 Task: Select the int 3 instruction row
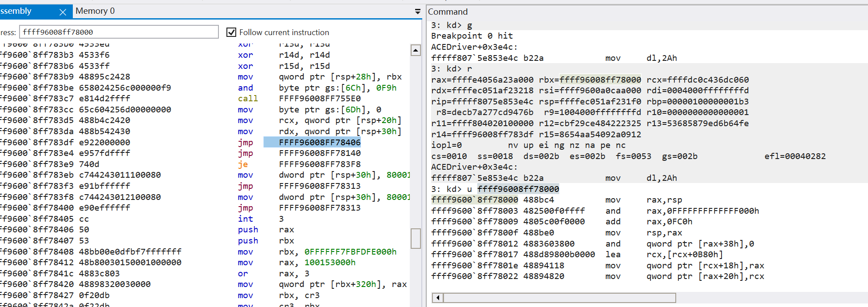pyautogui.click(x=246, y=219)
